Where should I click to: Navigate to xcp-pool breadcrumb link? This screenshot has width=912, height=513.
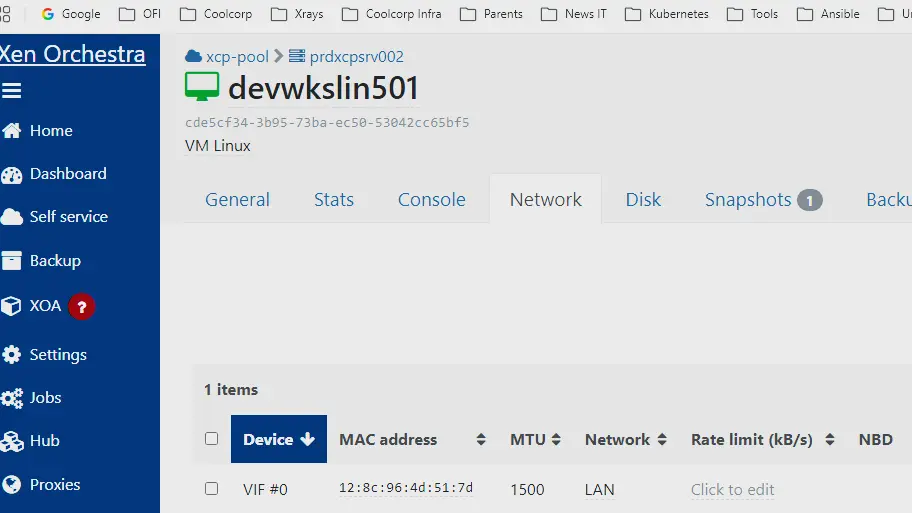[237, 57]
